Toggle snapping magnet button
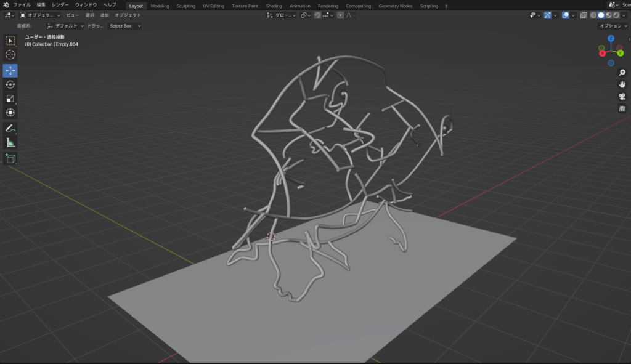631x364 pixels. pyautogui.click(x=317, y=15)
